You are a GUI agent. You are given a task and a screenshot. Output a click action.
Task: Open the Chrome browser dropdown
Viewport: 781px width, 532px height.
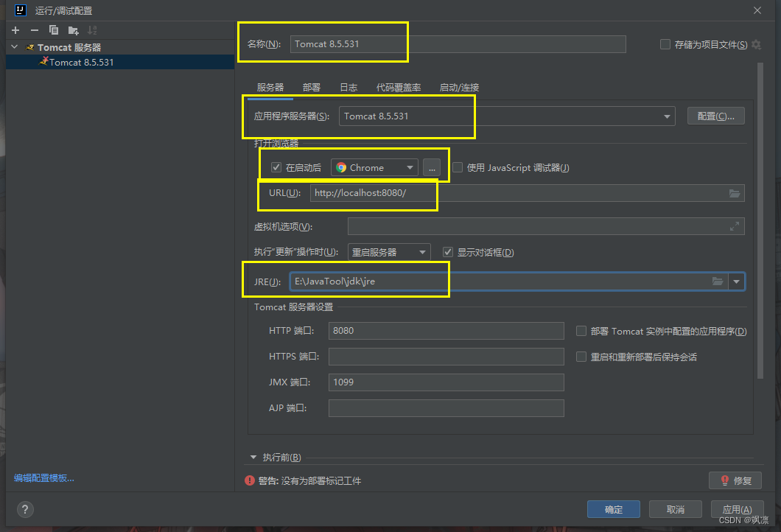(x=374, y=168)
